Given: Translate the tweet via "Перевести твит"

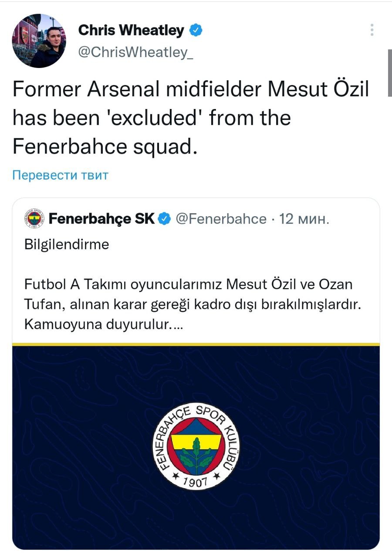Looking at the screenshot, I should [x=60, y=175].
